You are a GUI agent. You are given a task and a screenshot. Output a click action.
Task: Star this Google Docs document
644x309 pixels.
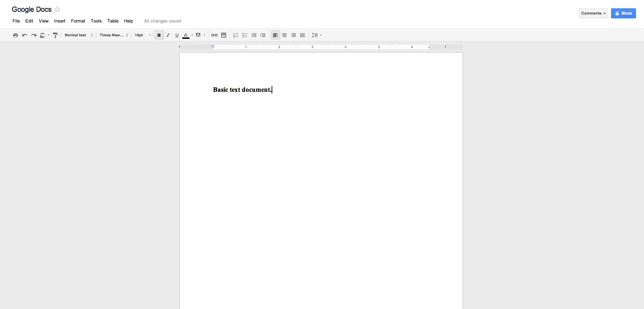(x=58, y=9)
